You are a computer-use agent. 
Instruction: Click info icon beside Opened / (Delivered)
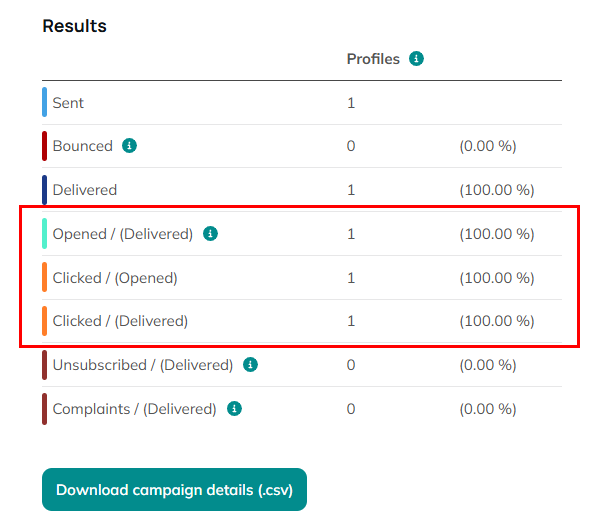coord(210,233)
